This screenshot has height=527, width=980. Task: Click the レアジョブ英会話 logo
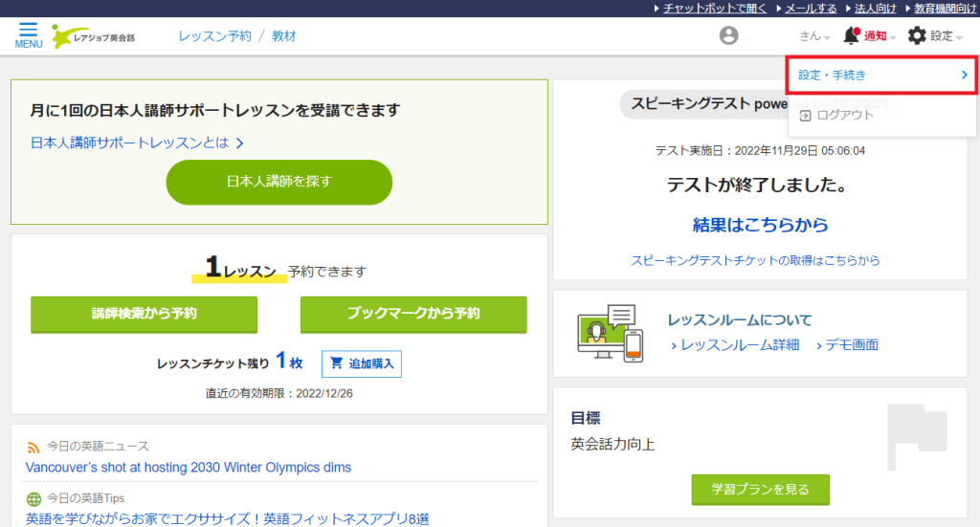pyautogui.click(x=94, y=36)
